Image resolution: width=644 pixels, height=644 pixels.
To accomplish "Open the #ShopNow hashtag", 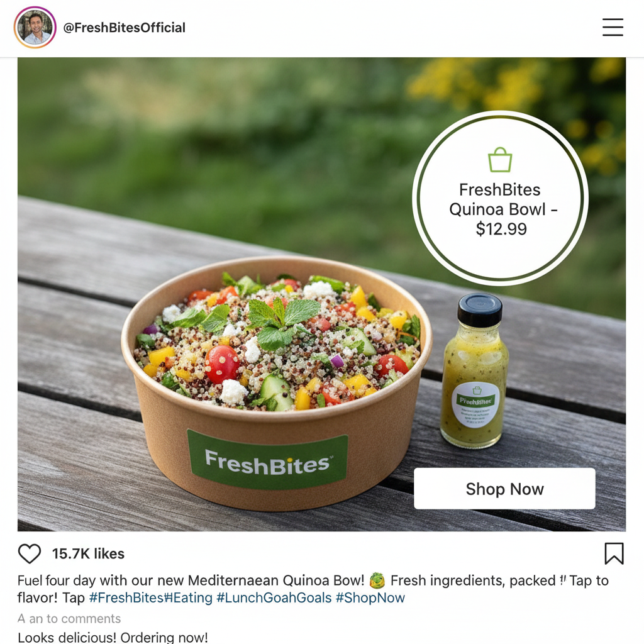I will (370, 597).
